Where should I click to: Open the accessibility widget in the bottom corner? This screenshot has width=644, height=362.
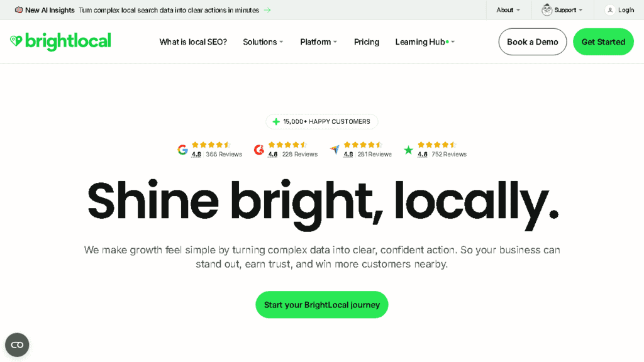point(17,345)
